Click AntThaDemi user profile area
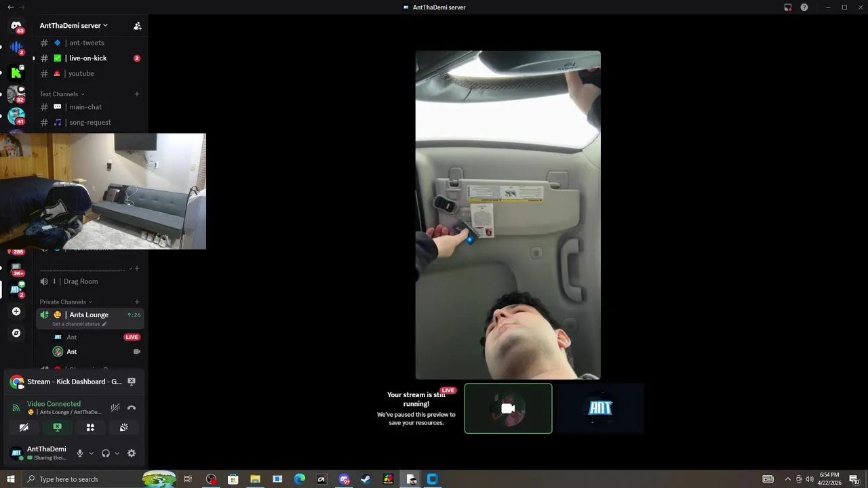Viewport: 868px width, 488px height. pos(39,453)
